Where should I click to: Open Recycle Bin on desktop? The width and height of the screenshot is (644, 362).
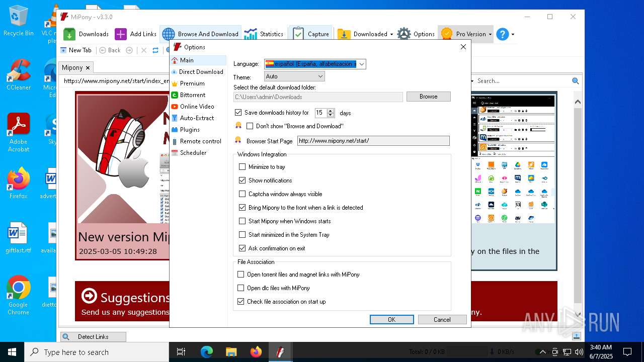[18, 22]
